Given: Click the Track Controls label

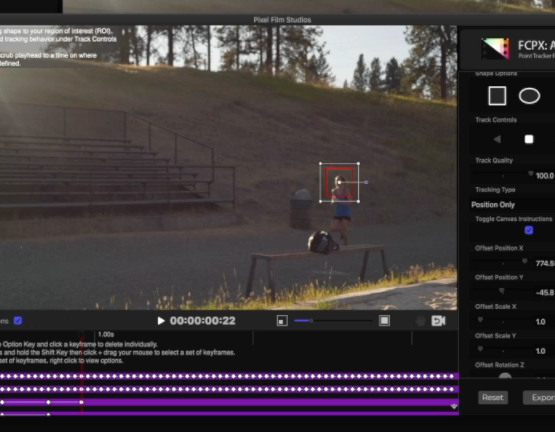Looking at the screenshot, I should pos(496,120).
